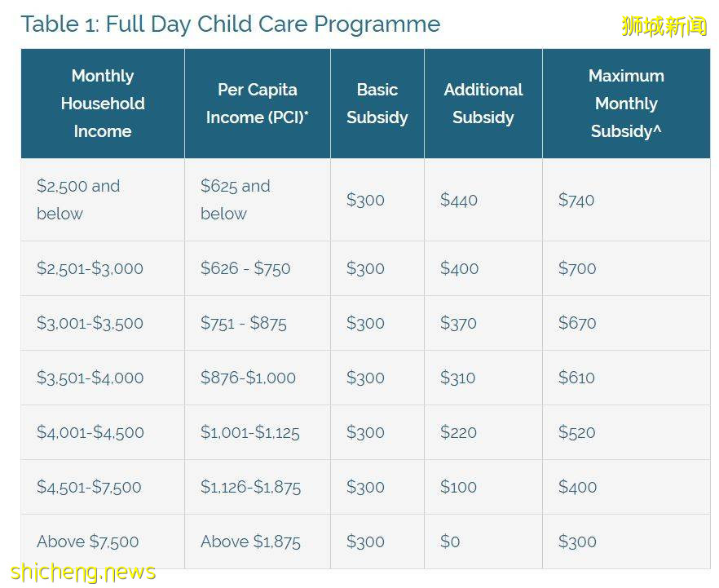Viewport: 719px width, 588px height.
Task: Select the Above $7,500 income cell
Action: pos(88,542)
